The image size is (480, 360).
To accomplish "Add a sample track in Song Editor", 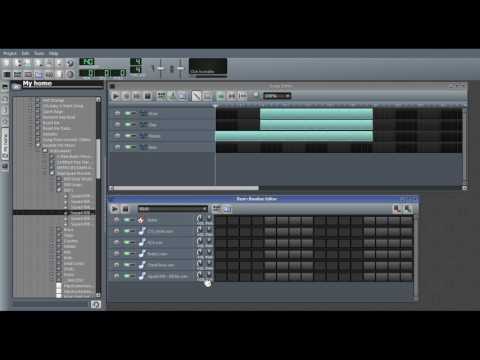I will [x=172, y=96].
